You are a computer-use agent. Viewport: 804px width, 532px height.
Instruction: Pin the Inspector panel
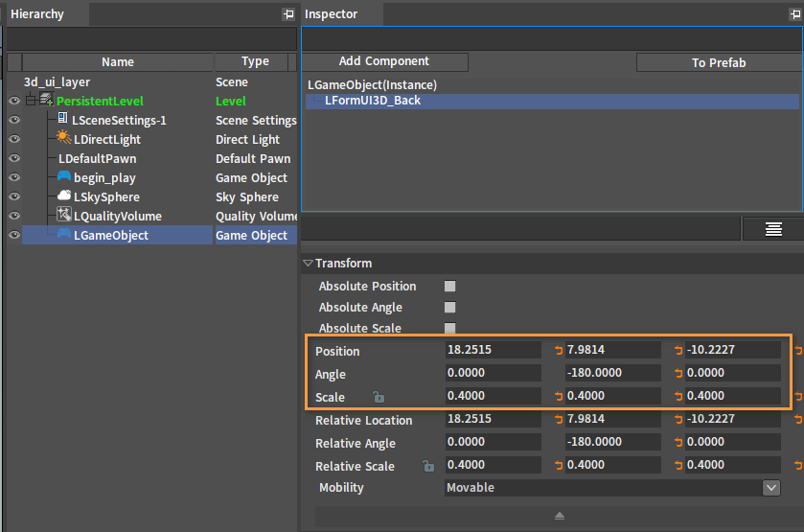(x=794, y=14)
